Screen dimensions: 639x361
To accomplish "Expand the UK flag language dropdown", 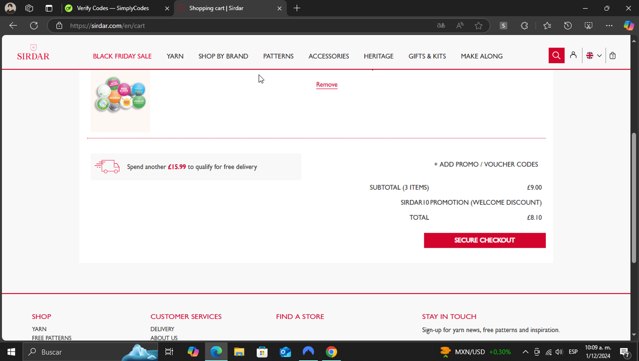I will coord(594,55).
